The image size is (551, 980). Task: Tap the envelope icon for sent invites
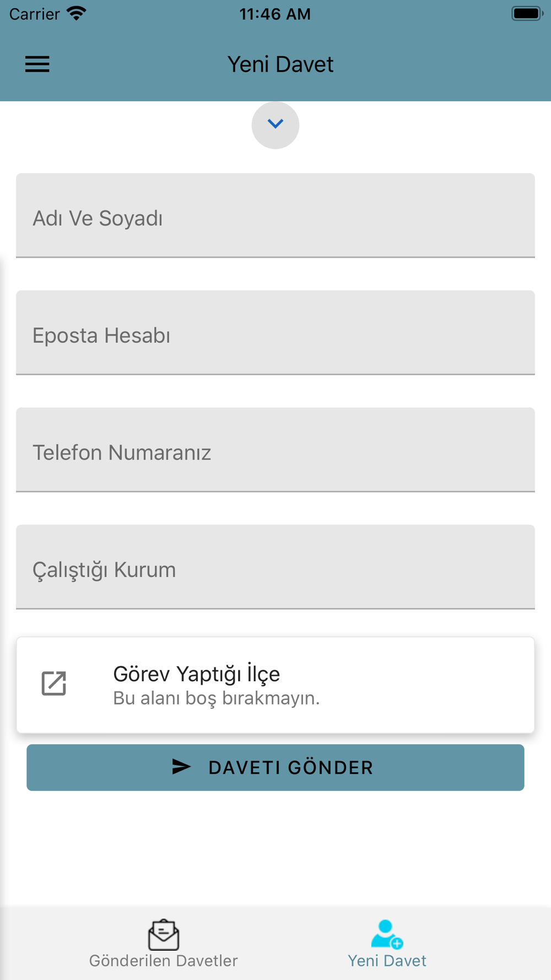[x=164, y=935]
